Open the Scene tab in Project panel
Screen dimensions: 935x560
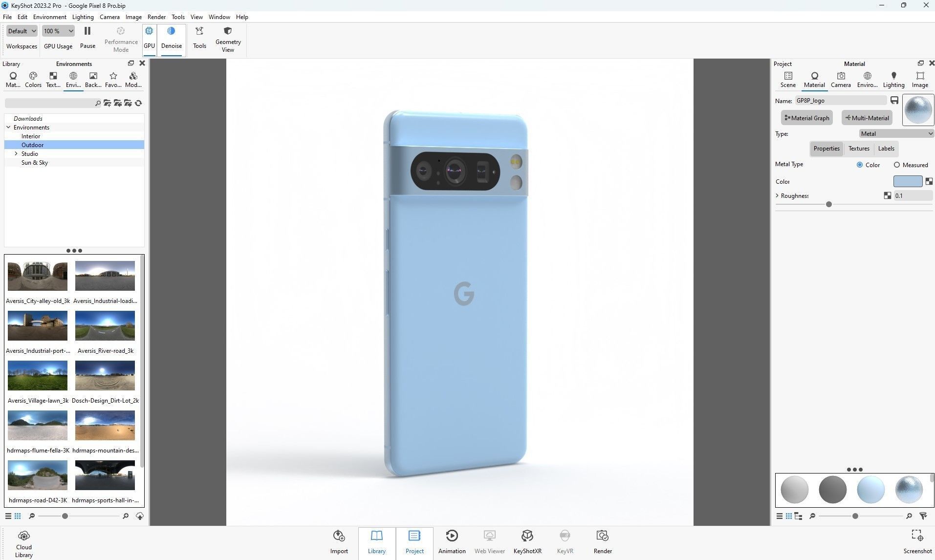(x=788, y=80)
